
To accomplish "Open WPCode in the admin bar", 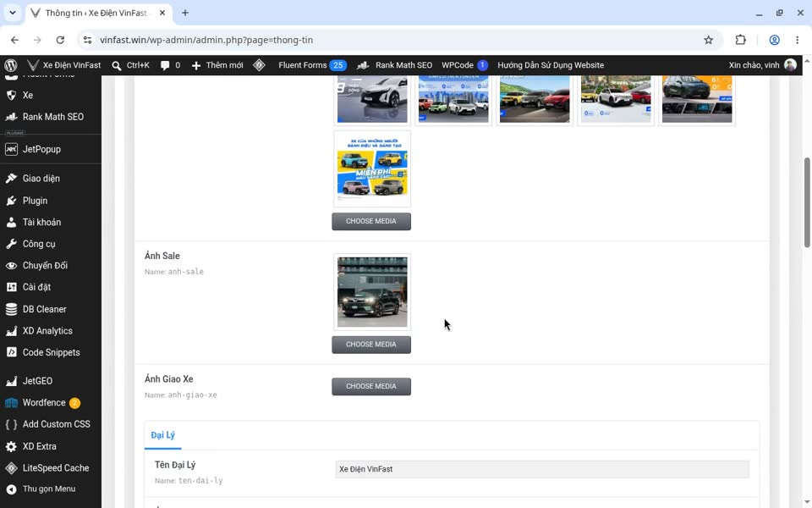I will (464, 65).
